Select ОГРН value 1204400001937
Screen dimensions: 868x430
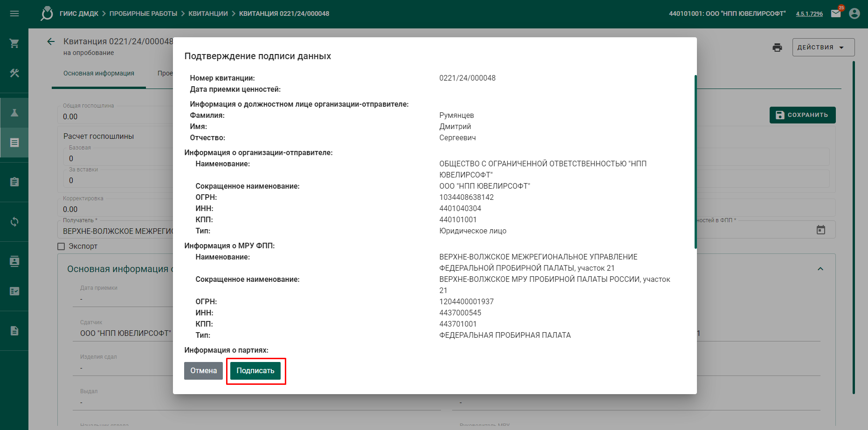pos(466,301)
